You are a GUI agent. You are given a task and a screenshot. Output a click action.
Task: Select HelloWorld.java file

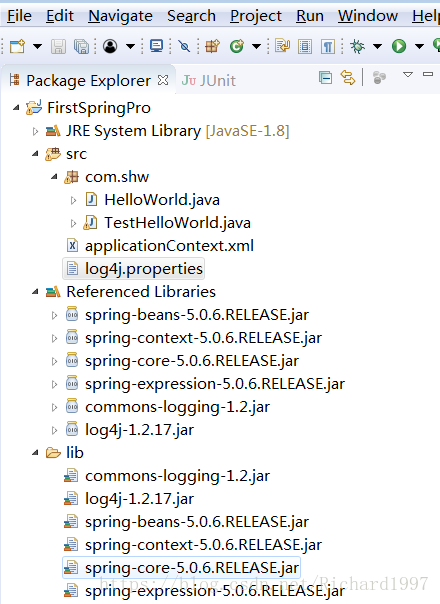click(162, 200)
